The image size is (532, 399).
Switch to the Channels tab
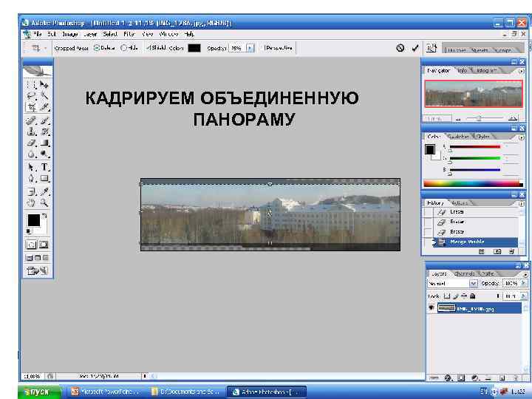464,273
